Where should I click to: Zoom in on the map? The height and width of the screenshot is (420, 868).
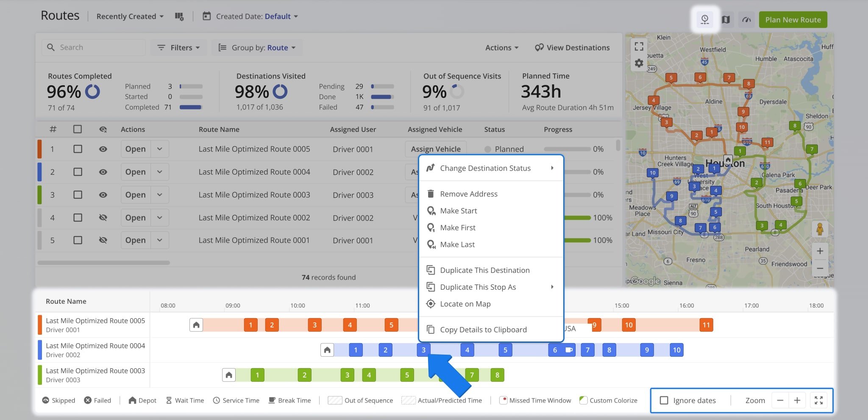tap(820, 251)
